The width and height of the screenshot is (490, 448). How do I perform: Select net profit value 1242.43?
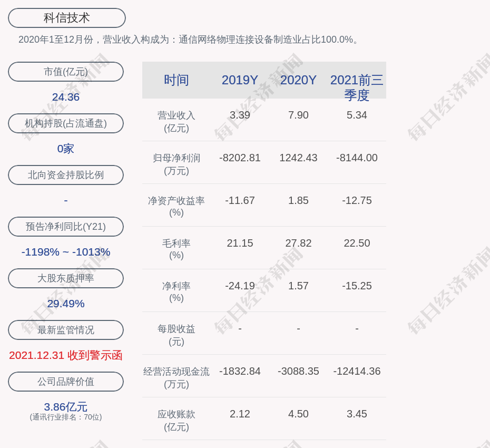point(298,158)
